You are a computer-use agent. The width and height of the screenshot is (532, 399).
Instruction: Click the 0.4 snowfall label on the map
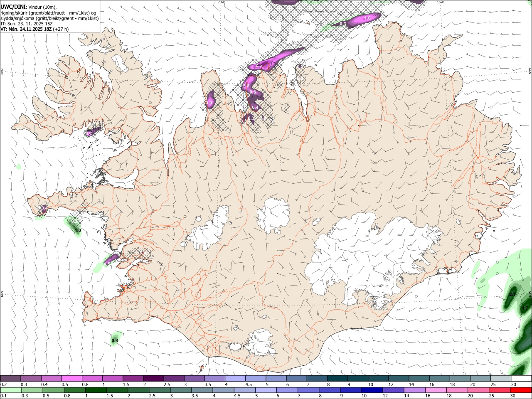[255, 108]
